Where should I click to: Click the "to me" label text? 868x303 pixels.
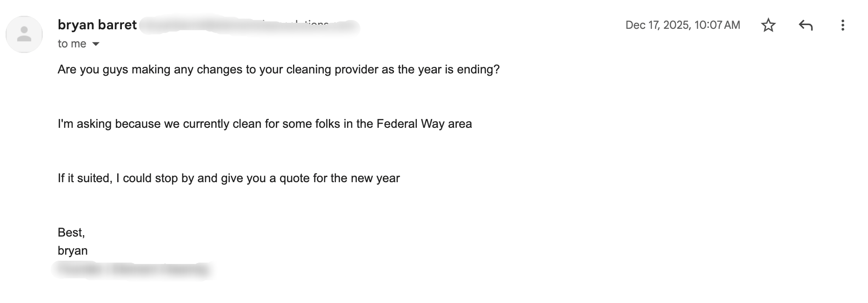72,43
